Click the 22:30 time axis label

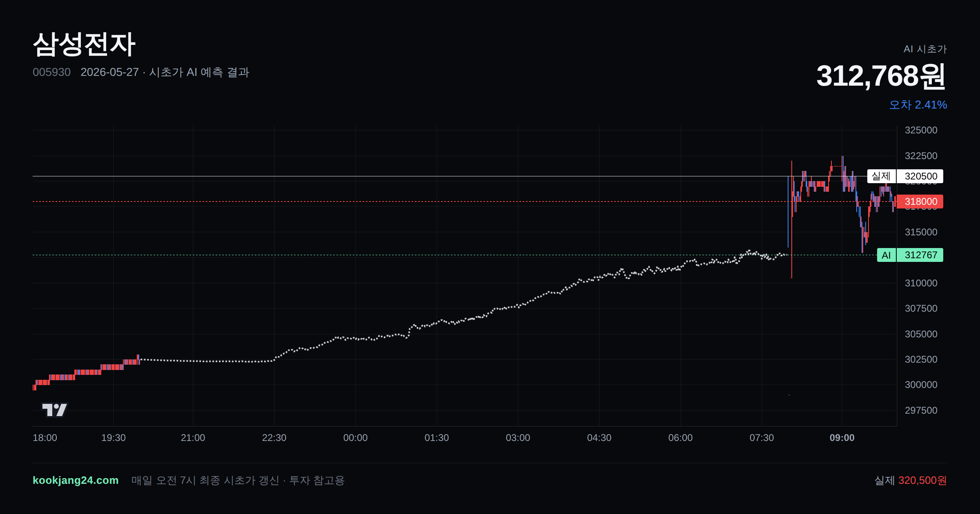[274, 438]
